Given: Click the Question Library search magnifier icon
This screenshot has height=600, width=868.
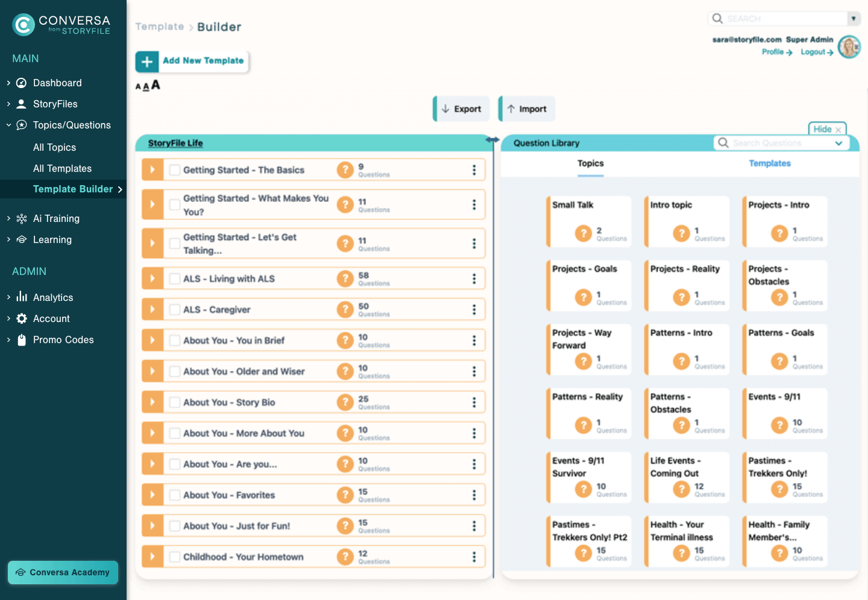Looking at the screenshot, I should click(x=723, y=143).
